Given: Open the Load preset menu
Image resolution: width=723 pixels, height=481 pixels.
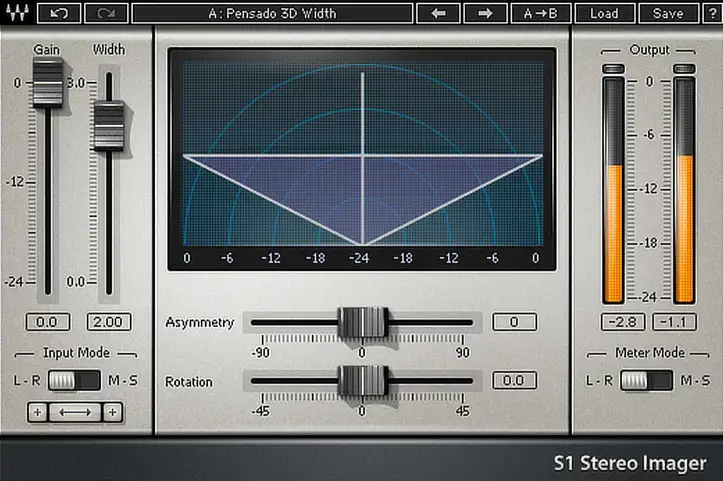Looking at the screenshot, I should [604, 13].
